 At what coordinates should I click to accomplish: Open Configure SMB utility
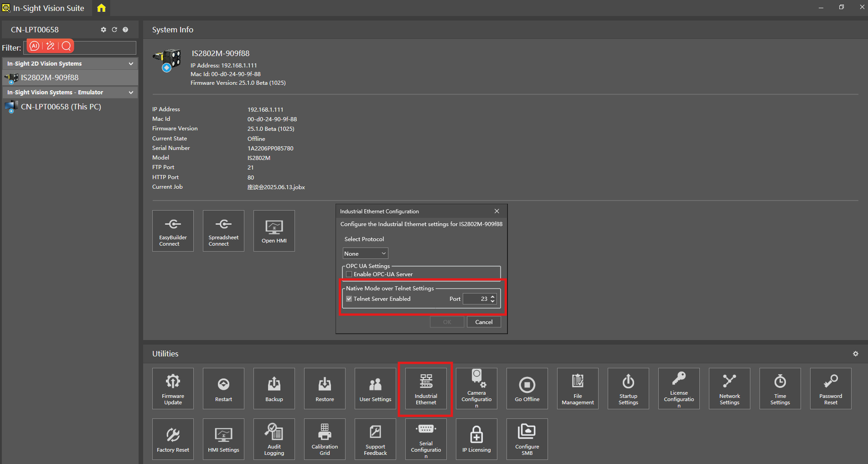point(527,439)
